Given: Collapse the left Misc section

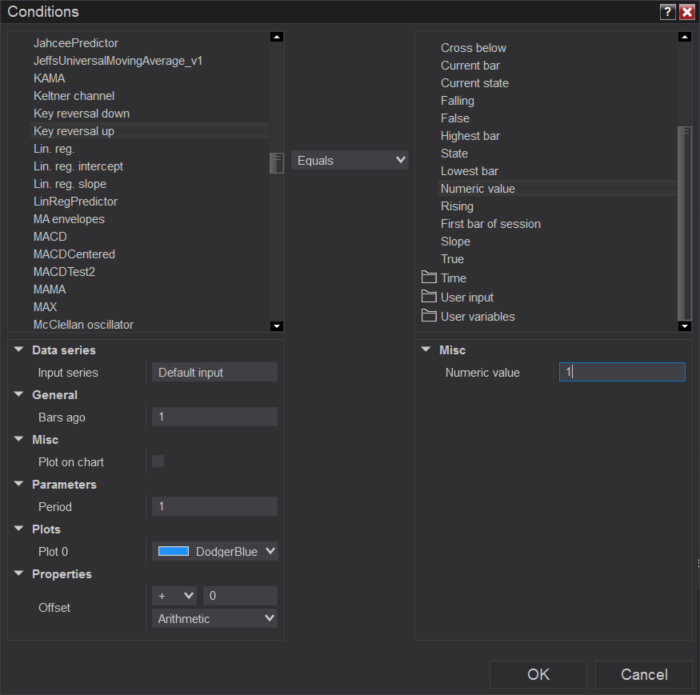Looking at the screenshot, I should point(19,439).
